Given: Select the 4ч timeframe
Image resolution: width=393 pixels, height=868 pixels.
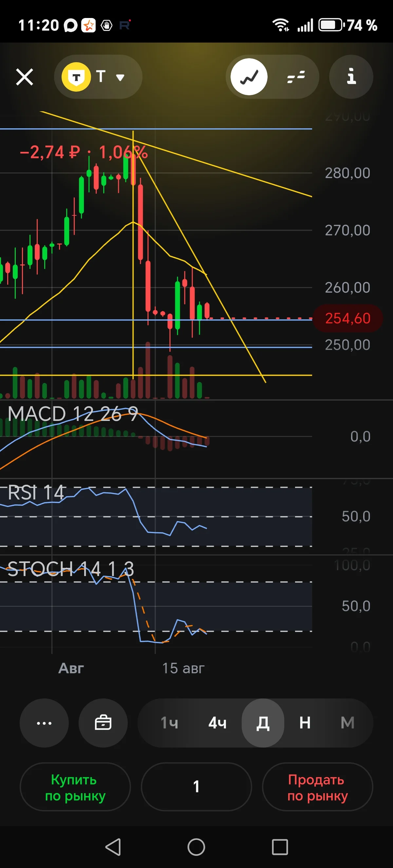Looking at the screenshot, I should coord(217,723).
